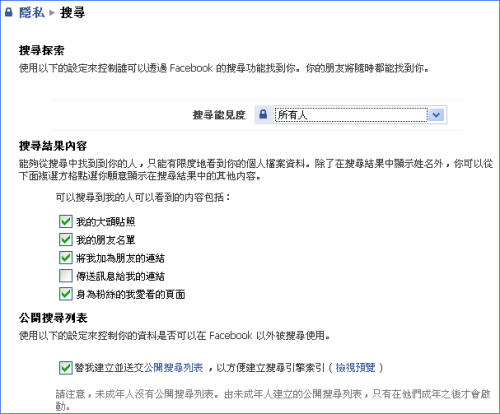The image size is (500, 414).
Task: Uncheck 我的朋友名單 checkbox
Action: coord(66,239)
